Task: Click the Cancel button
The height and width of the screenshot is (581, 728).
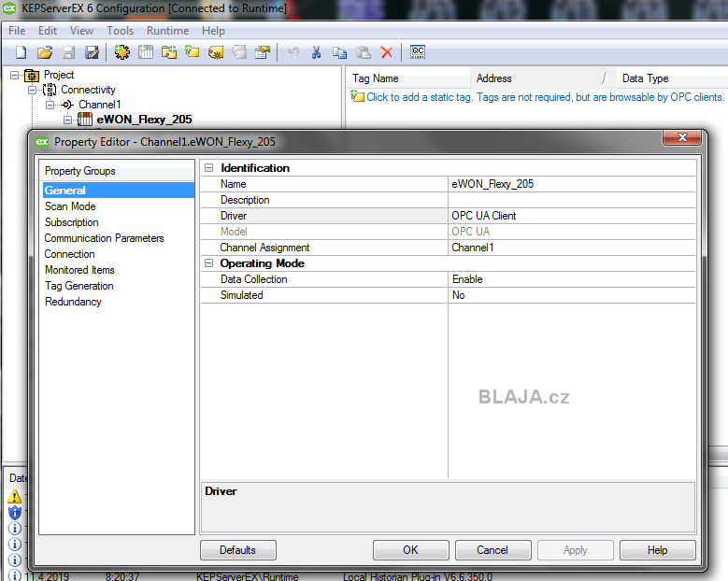Action: [x=493, y=550]
